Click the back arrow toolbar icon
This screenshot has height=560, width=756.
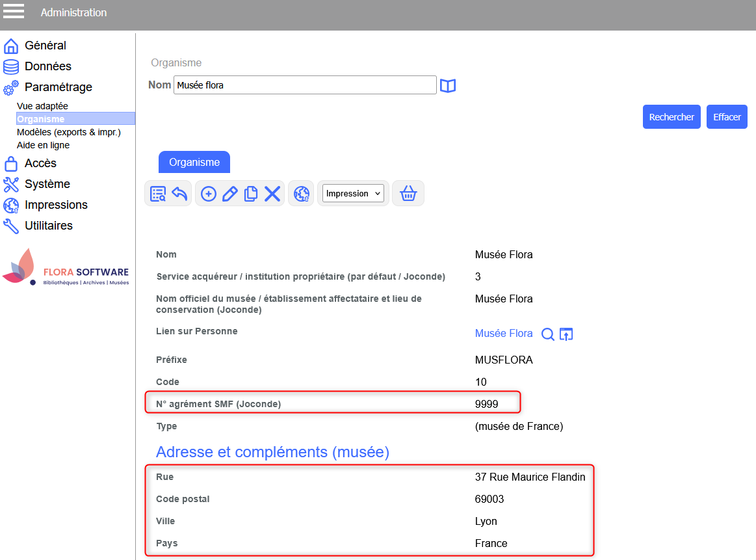click(179, 194)
